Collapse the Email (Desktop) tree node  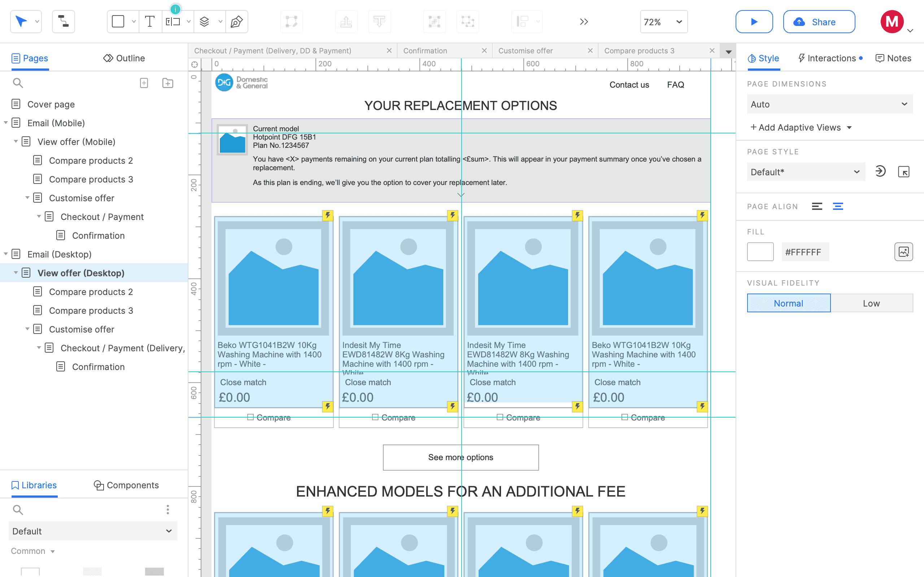[x=6, y=254]
